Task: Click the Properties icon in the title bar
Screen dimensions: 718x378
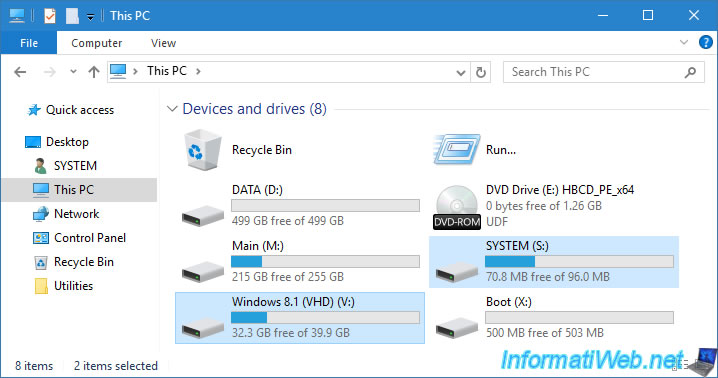Action: click(x=49, y=16)
